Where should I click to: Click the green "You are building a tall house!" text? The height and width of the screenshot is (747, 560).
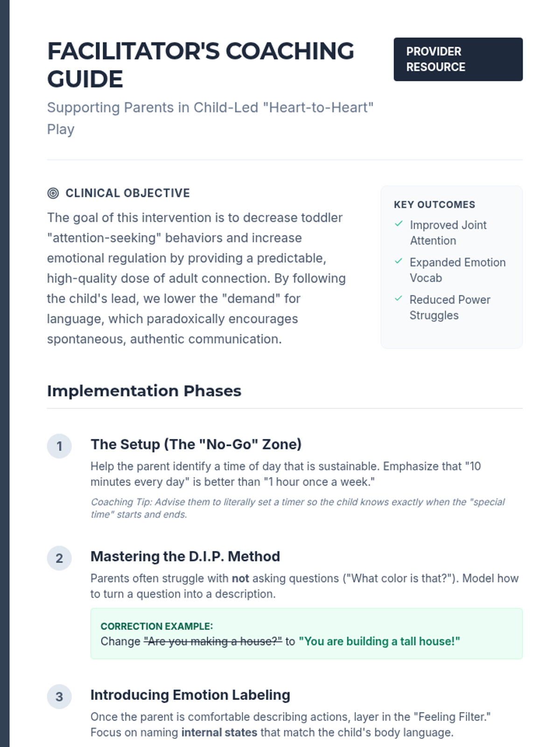coord(379,642)
